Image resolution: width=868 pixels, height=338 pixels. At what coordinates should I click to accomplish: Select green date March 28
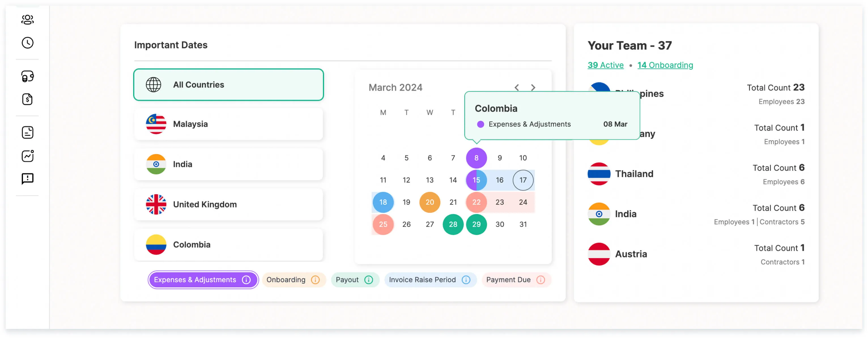(453, 224)
